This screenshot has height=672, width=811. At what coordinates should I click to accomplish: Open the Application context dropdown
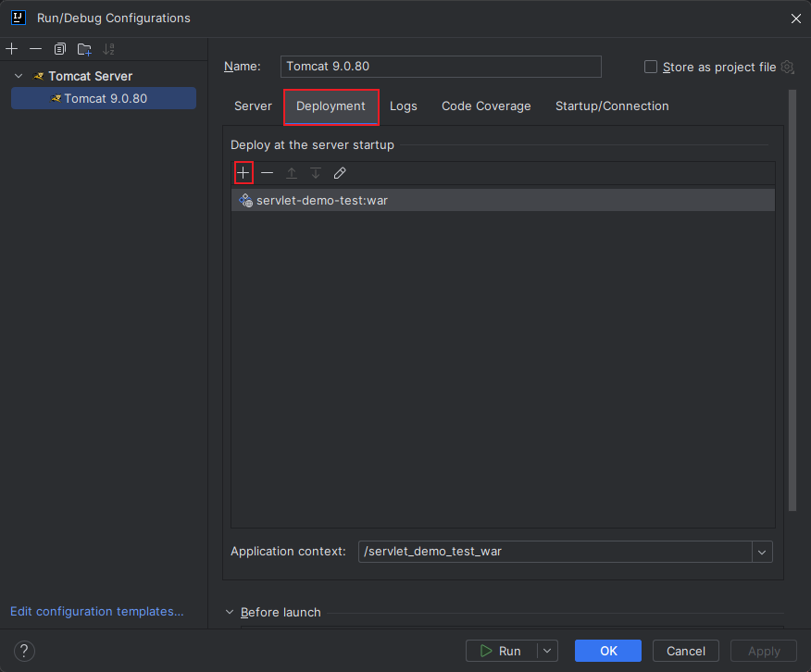point(762,552)
